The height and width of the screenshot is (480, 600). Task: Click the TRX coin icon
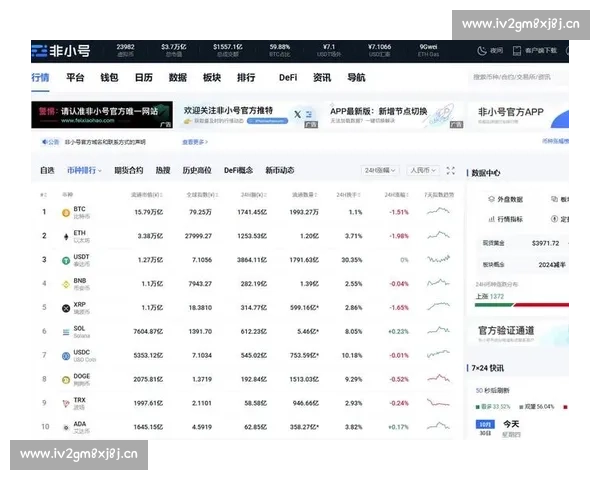click(66, 403)
